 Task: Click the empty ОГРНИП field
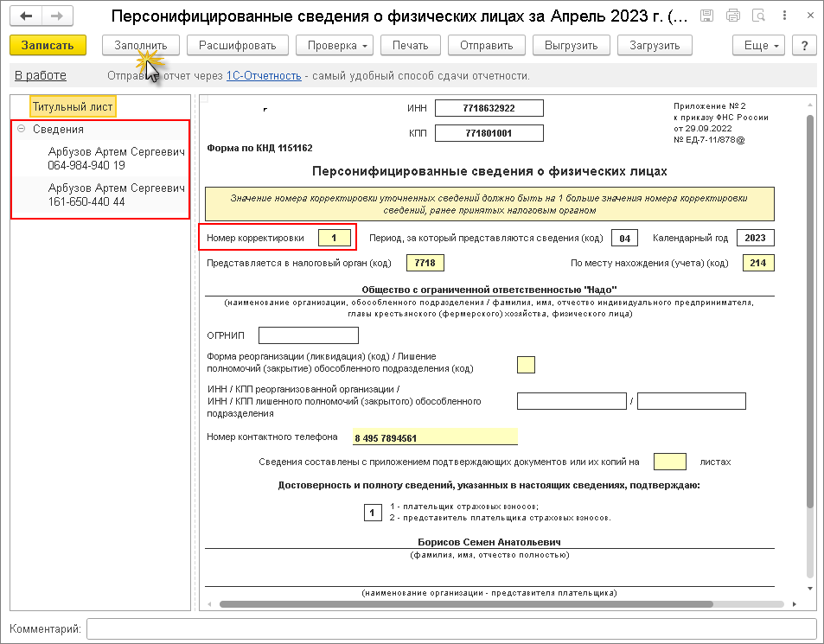point(309,335)
